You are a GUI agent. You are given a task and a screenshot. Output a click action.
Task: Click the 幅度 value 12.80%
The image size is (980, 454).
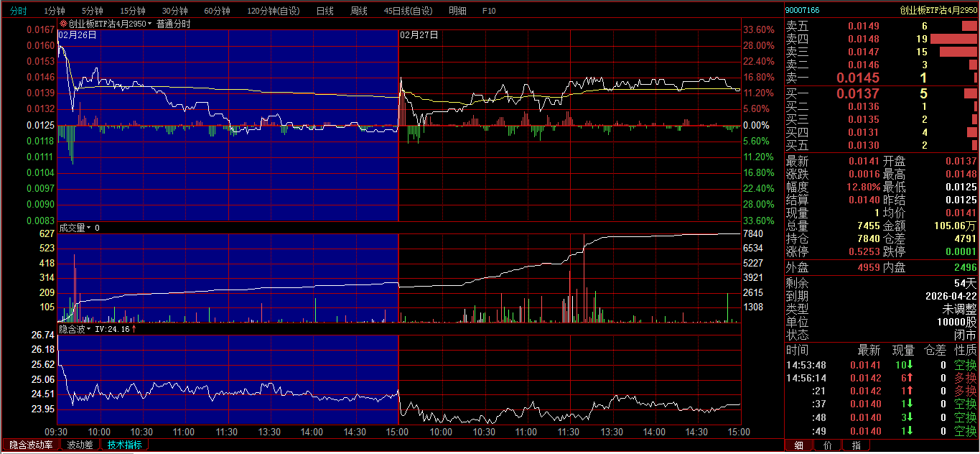pos(864,187)
